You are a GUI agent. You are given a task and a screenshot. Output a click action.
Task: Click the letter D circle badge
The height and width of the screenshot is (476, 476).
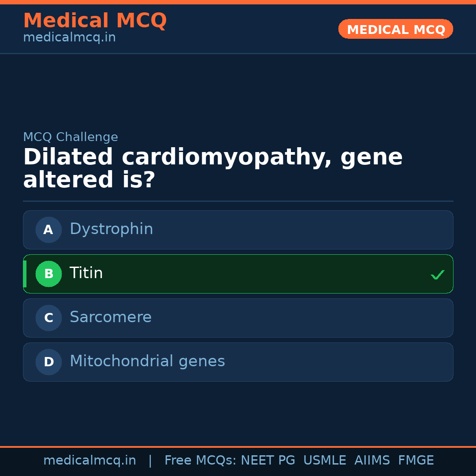48,362
